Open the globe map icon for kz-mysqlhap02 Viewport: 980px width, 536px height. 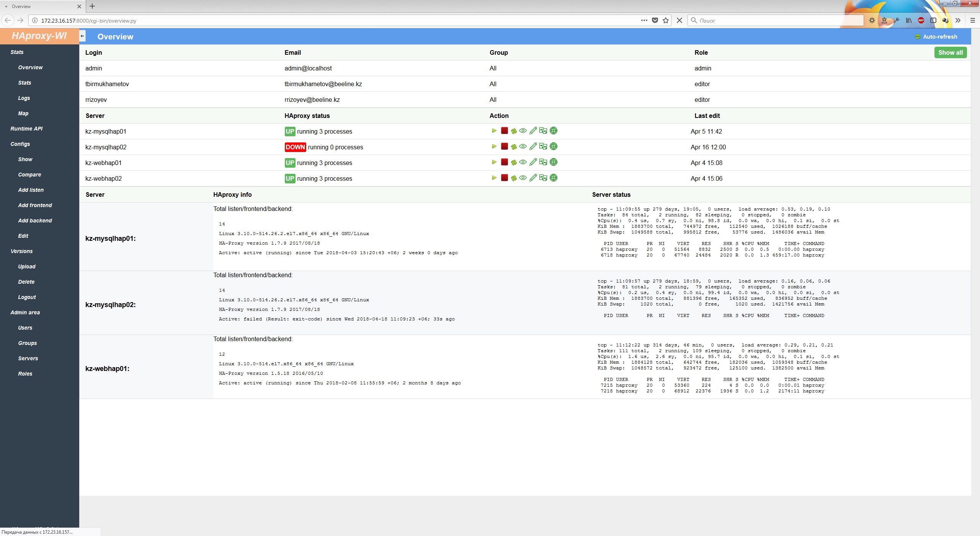coord(553,147)
